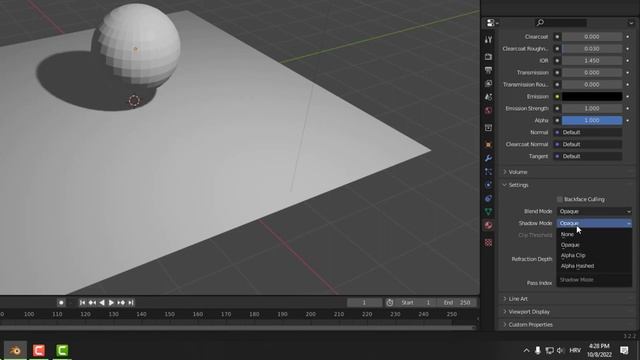Animate IOR with its keyframe dot

coord(628,60)
